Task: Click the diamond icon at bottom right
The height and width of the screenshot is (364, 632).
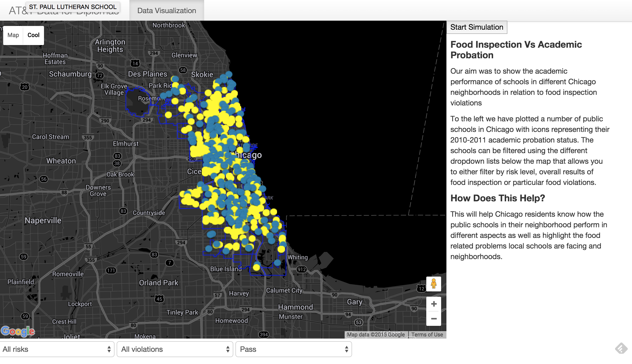Action: tap(621, 348)
